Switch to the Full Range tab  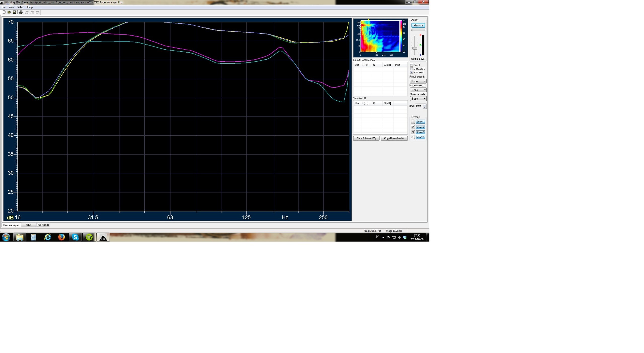[43, 225]
